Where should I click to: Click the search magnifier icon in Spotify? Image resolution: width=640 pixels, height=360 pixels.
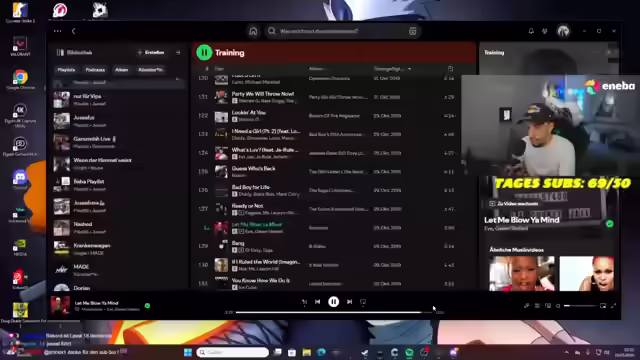(x=272, y=31)
